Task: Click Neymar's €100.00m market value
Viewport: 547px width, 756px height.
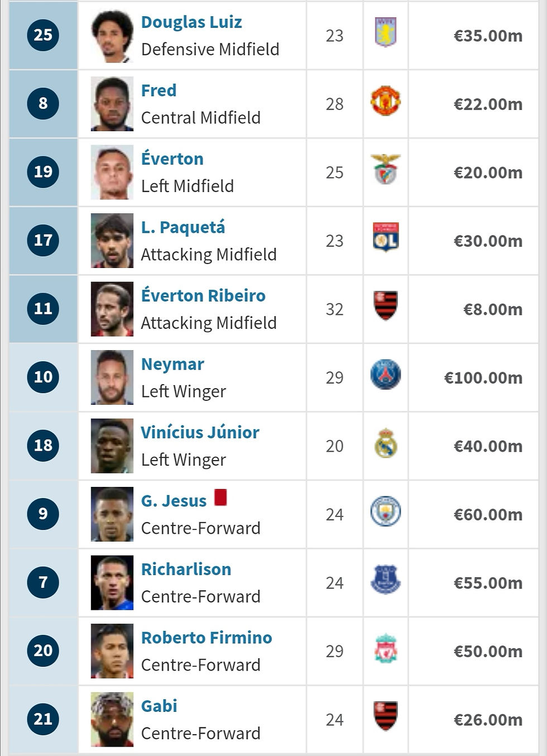Action: click(x=483, y=378)
